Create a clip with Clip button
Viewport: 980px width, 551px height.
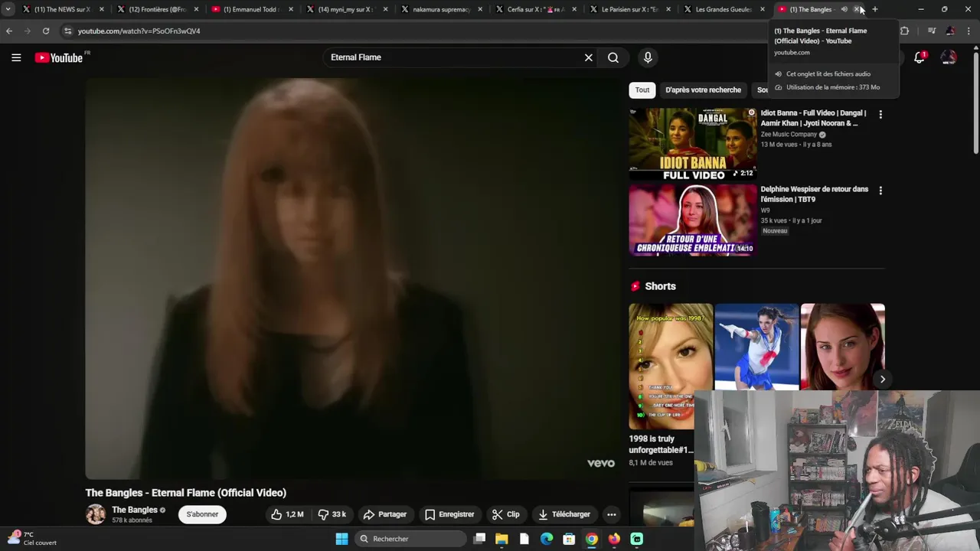505,514
